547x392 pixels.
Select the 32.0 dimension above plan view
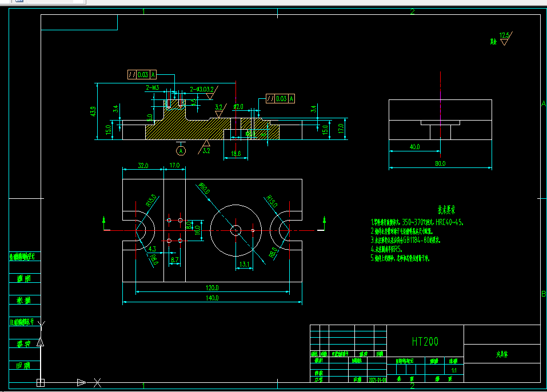pos(143,165)
